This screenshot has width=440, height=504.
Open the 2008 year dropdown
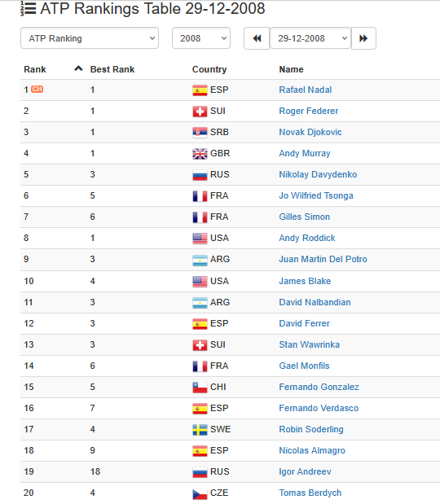pyautogui.click(x=201, y=38)
